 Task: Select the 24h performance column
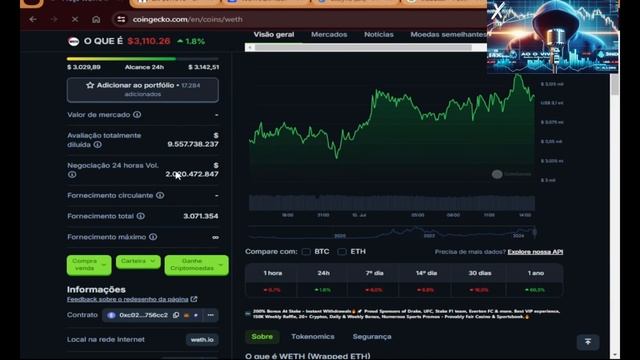(x=323, y=281)
